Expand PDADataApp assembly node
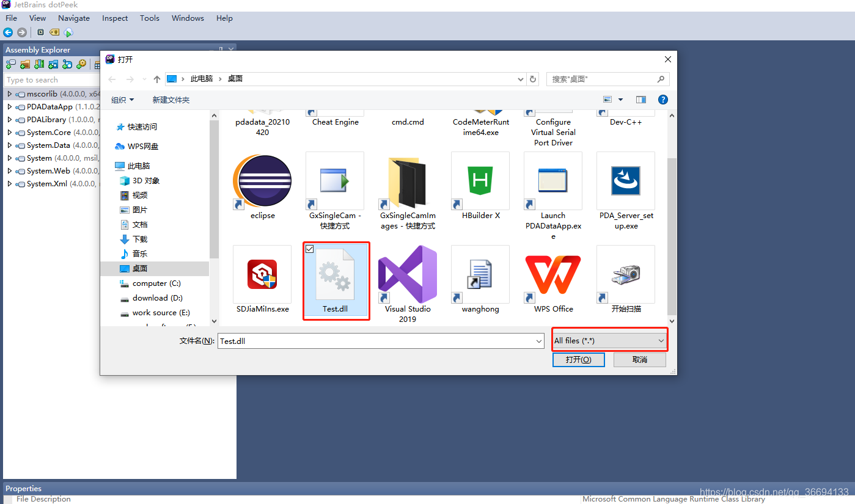855x504 pixels. click(9, 107)
